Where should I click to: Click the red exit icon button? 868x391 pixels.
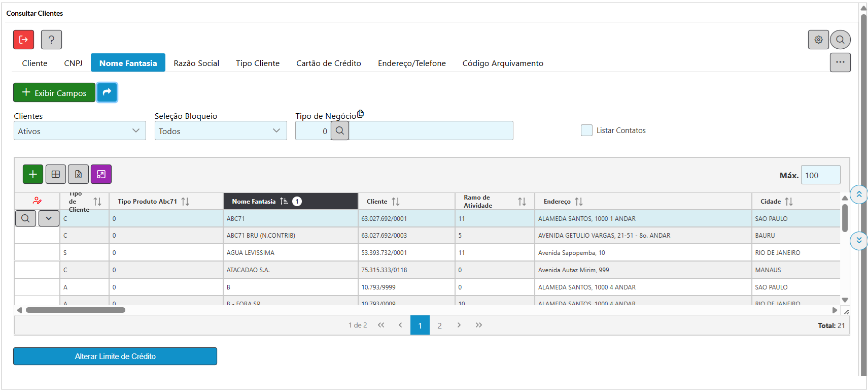(23, 40)
